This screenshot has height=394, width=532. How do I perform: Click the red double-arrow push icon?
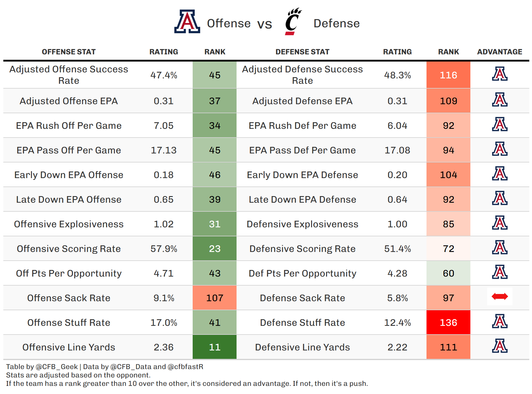tap(500, 297)
